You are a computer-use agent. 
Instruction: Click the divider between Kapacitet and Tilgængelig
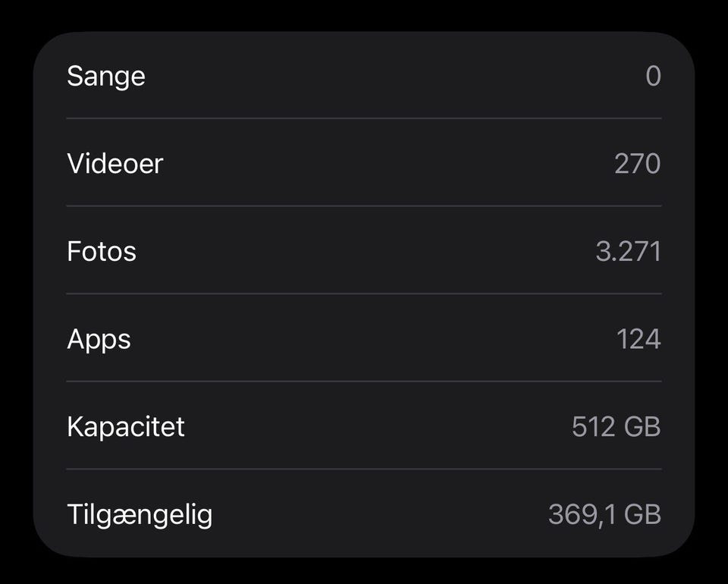pyautogui.click(x=364, y=469)
